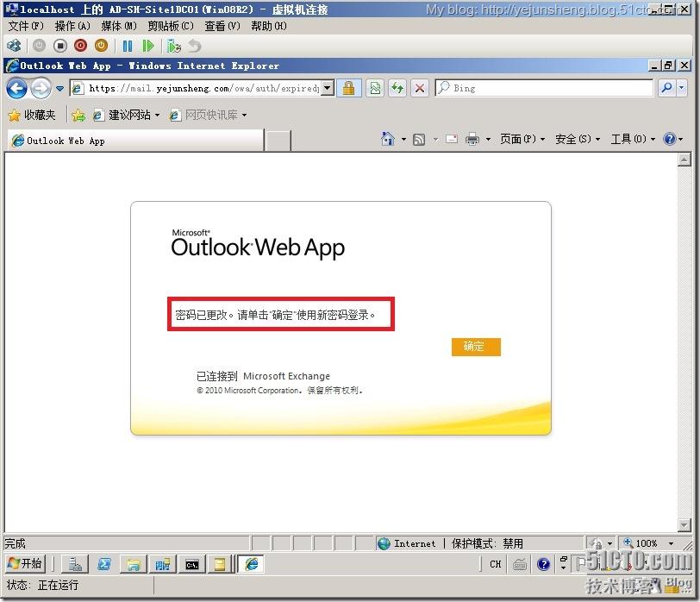Click the Internet zone status icon

click(384, 543)
